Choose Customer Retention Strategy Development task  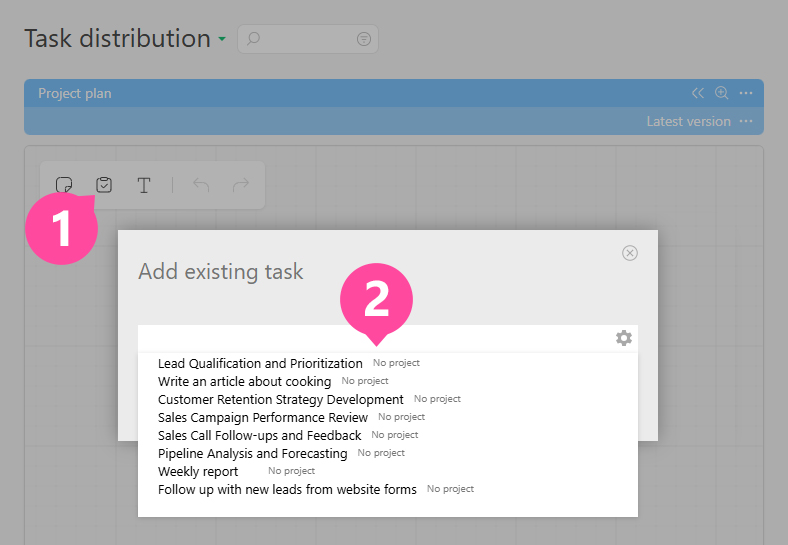point(280,400)
